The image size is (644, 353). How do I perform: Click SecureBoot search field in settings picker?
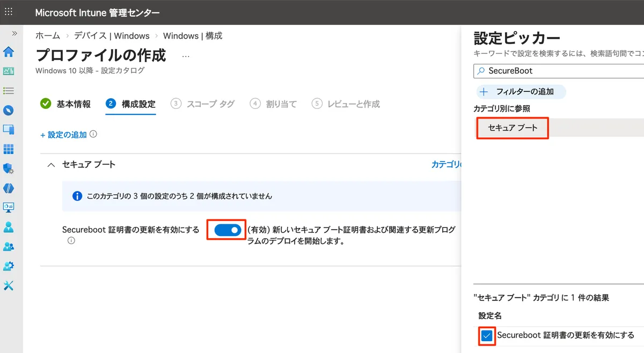559,71
